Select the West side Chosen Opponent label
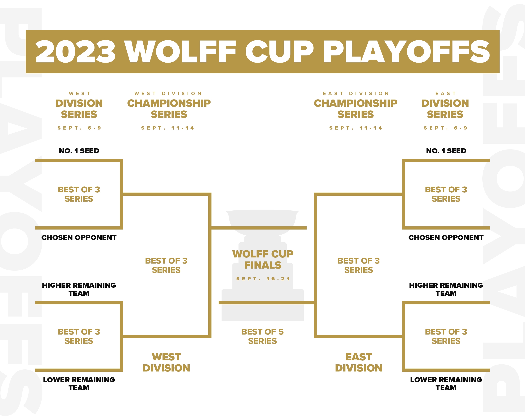 tap(79, 238)
